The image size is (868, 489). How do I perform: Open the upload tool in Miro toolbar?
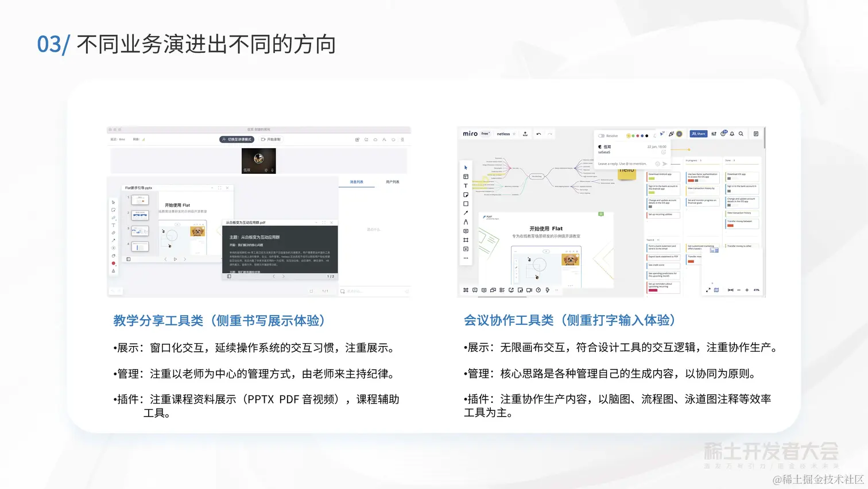[x=466, y=249]
